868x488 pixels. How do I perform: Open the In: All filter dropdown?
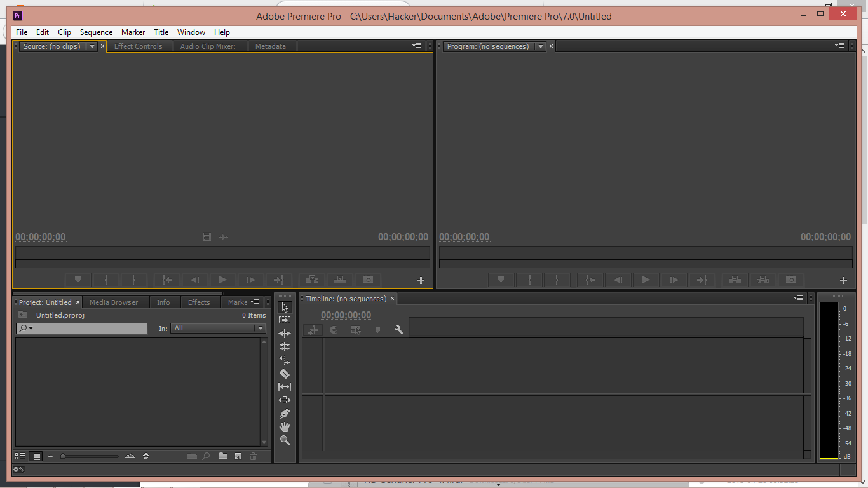(x=219, y=328)
